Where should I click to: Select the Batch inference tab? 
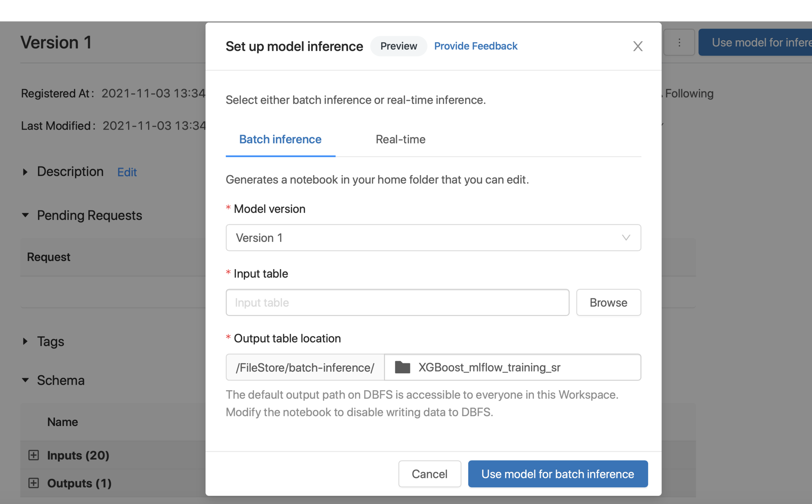[280, 140]
